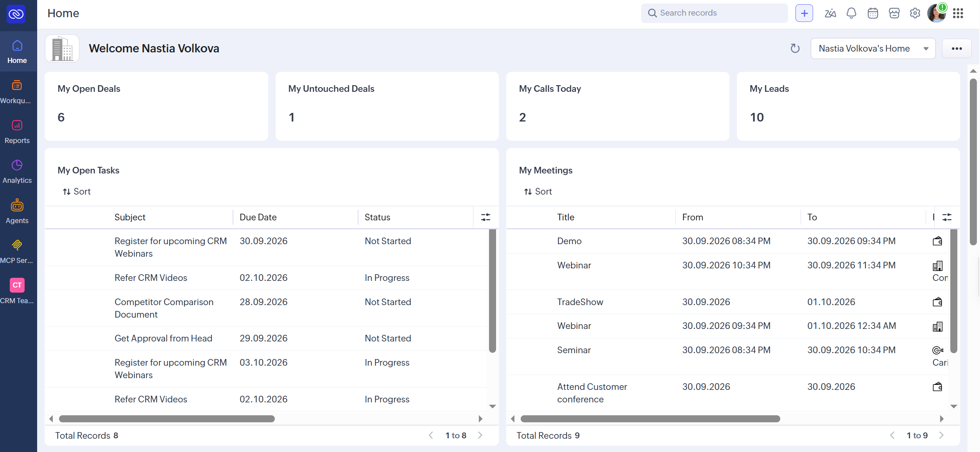Open Reports in the sidebar
980x452 pixels.
point(17,132)
